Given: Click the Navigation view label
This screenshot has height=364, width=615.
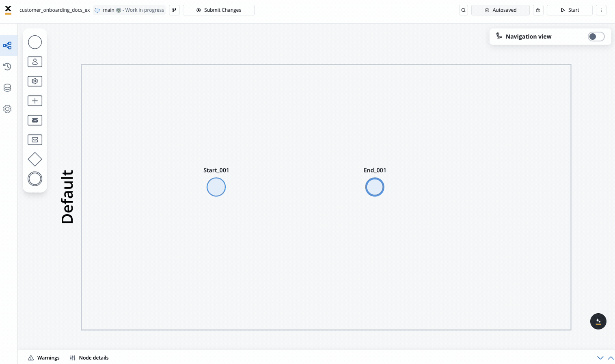Looking at the screenshot, I should point(529,37).
